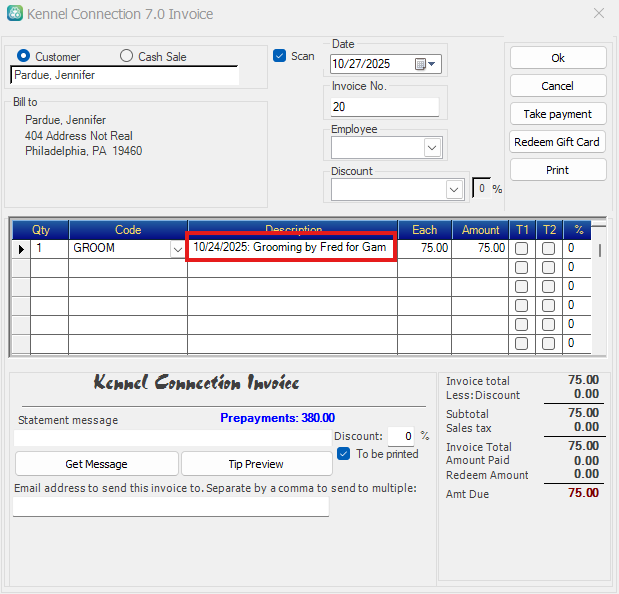
Task: Open the date calendar picker icon
Action: click(425, 64)
